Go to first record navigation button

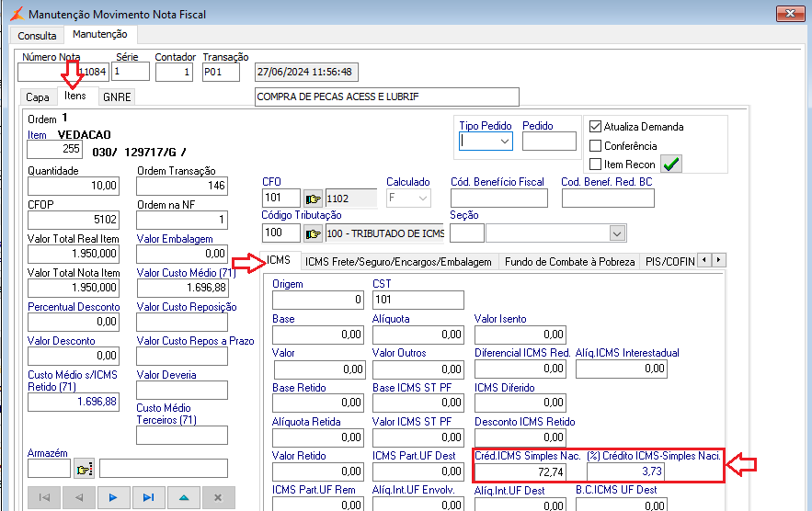tap(44, 497)
